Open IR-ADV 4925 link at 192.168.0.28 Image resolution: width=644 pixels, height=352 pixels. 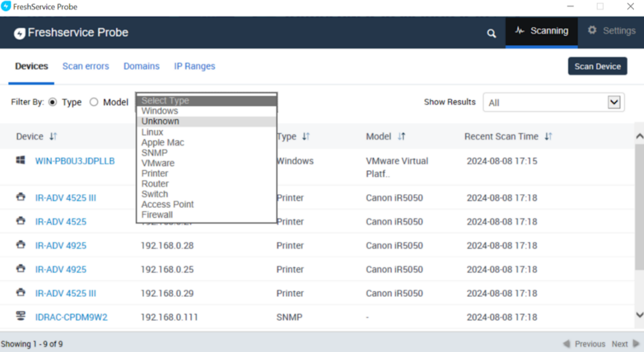coord(61,245)
